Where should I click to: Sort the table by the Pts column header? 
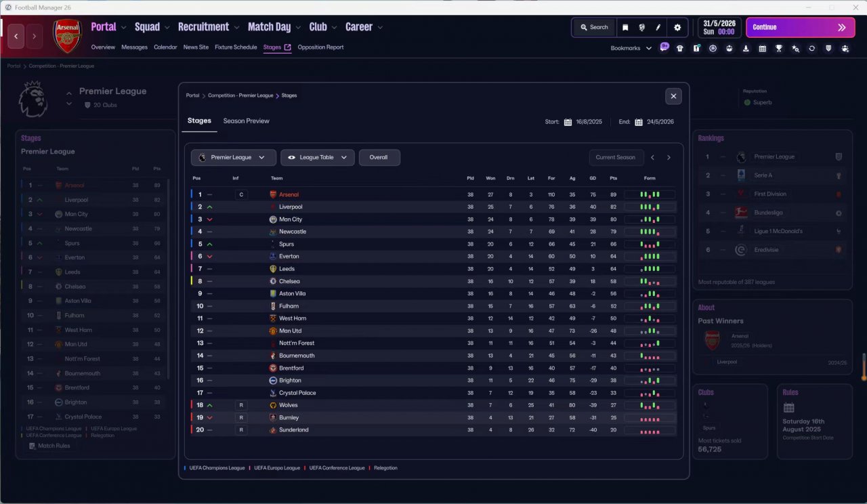[x=613, y=179]
